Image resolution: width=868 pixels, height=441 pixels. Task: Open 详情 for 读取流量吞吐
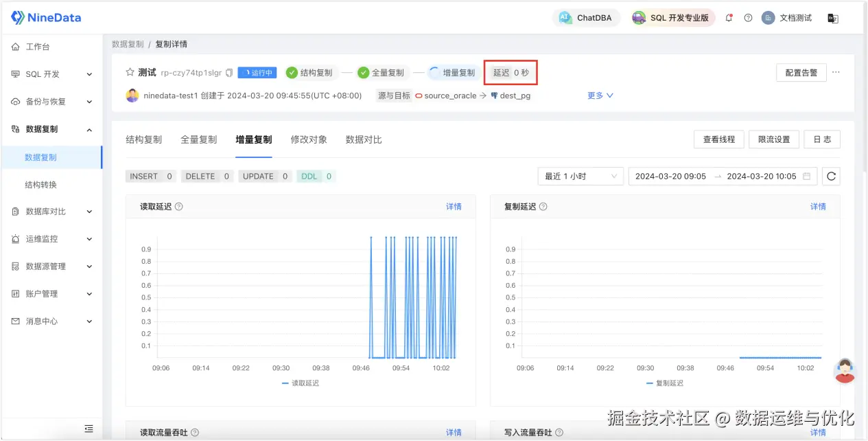coord(454,433)
